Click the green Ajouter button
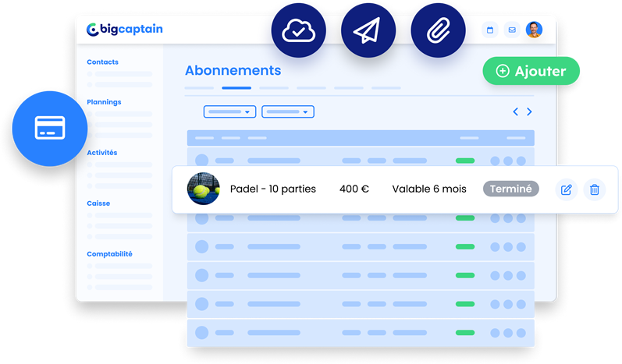Viewport: 622px width, 364px height. 531,71
